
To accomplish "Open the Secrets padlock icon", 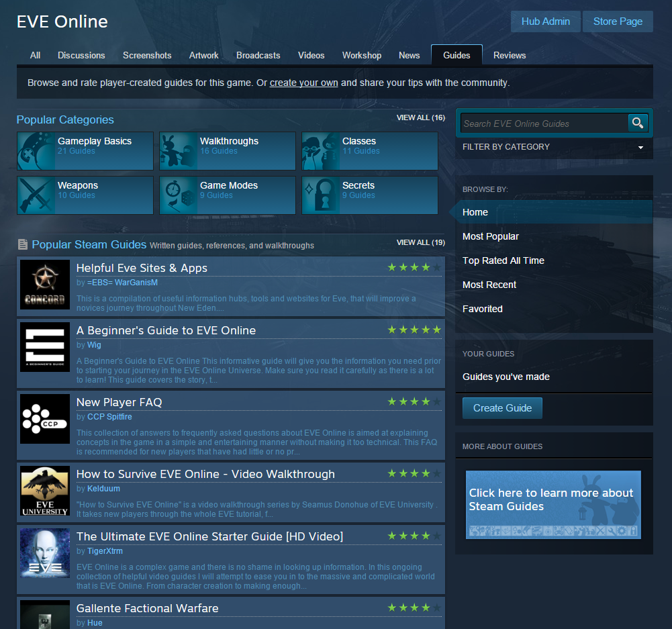I will (x=321, y=195).
